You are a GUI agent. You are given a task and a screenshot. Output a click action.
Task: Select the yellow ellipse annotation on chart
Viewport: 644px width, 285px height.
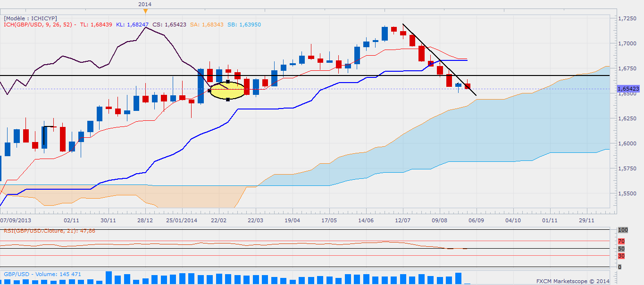(x=228, y=91)
